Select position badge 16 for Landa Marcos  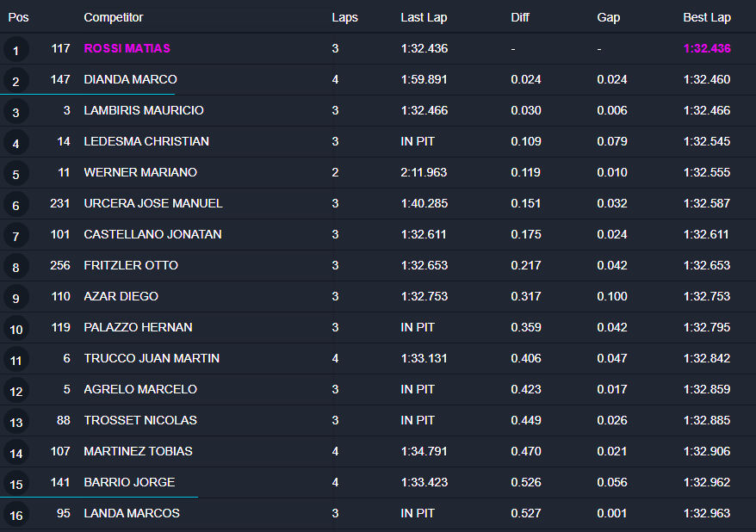pyautogui.click(x=15, y=515)
